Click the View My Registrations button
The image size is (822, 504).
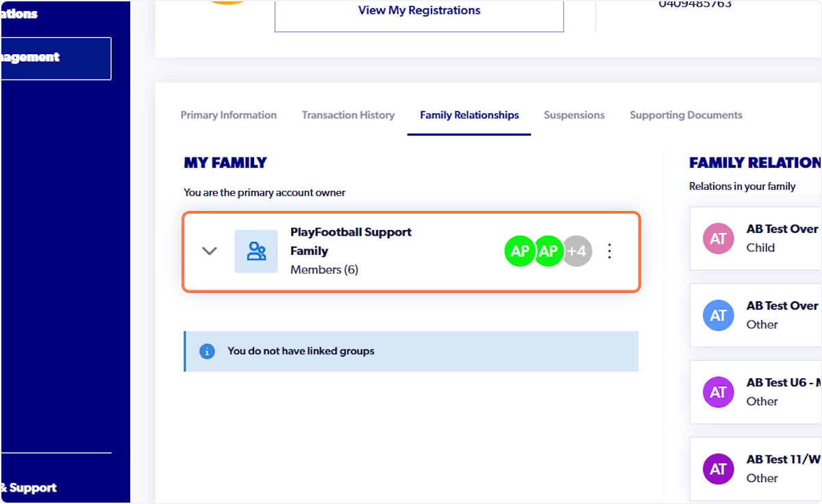tap(419, 10)
